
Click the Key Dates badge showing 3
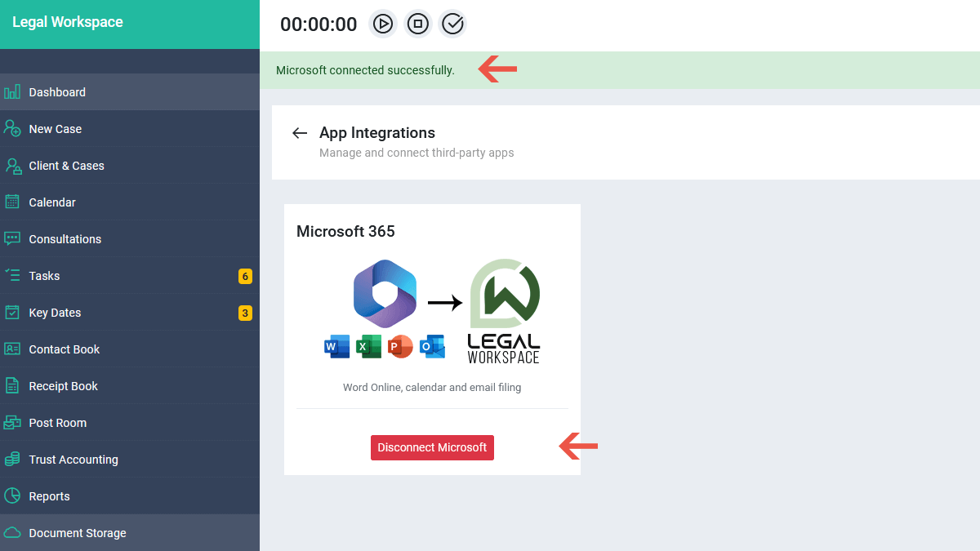coord(245,313)
